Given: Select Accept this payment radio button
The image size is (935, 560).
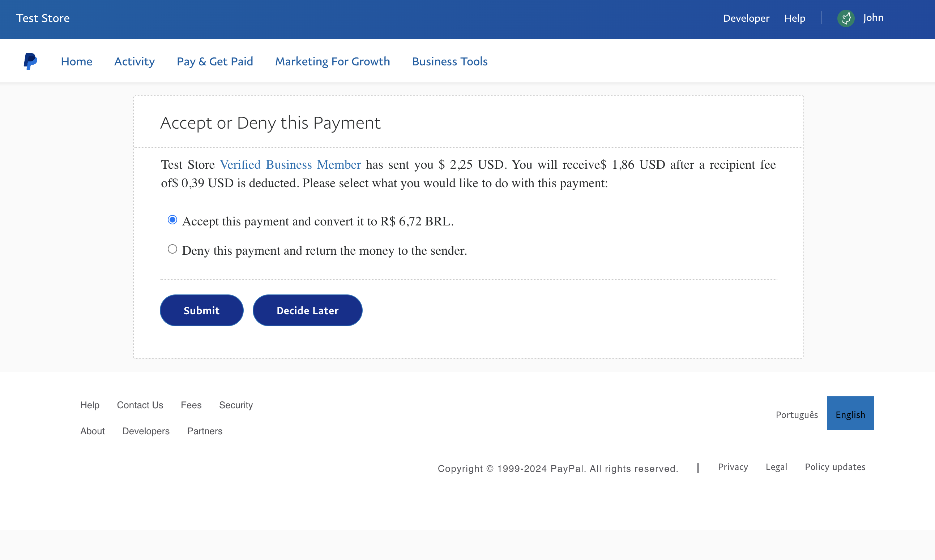Looking at the screenshot, I should pyautogui.click(x=172, y=220).
